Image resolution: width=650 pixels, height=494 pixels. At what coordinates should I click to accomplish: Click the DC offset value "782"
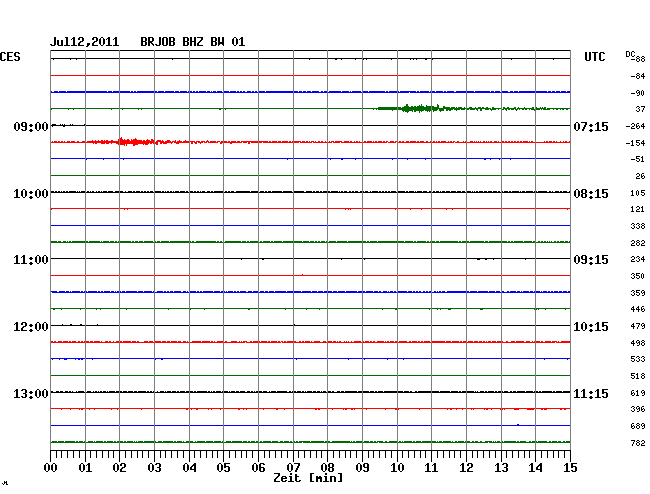coord(638,443)
